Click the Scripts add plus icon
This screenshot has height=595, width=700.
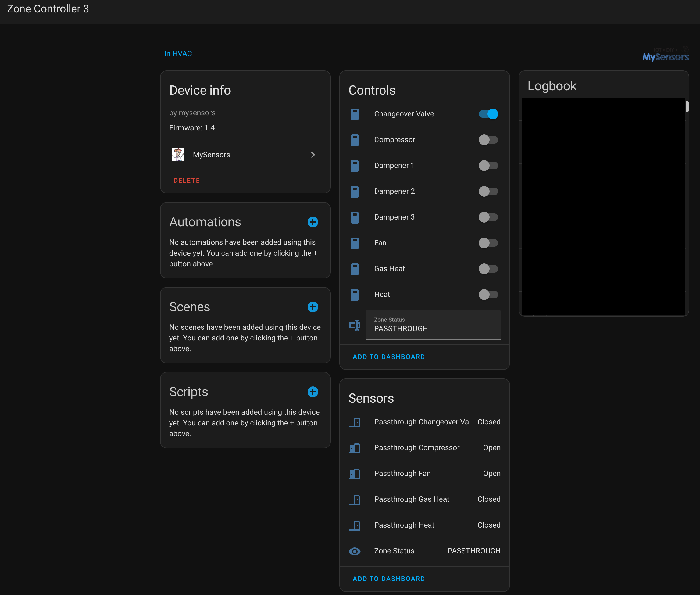313,392
